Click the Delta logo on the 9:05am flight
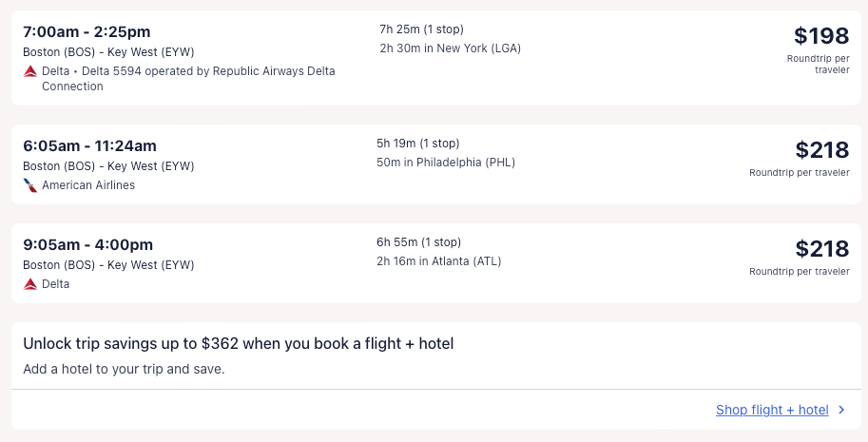The image size is (868, 442). click(x=30, y=284)
